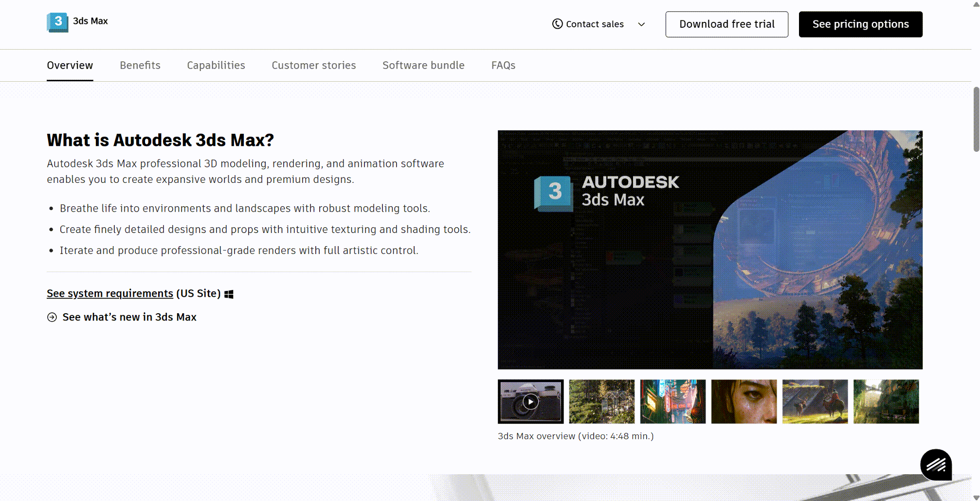Click the 3ds Max logo icon in header
This screenshot has height=501, width=980.
click(x=57, y=22)
